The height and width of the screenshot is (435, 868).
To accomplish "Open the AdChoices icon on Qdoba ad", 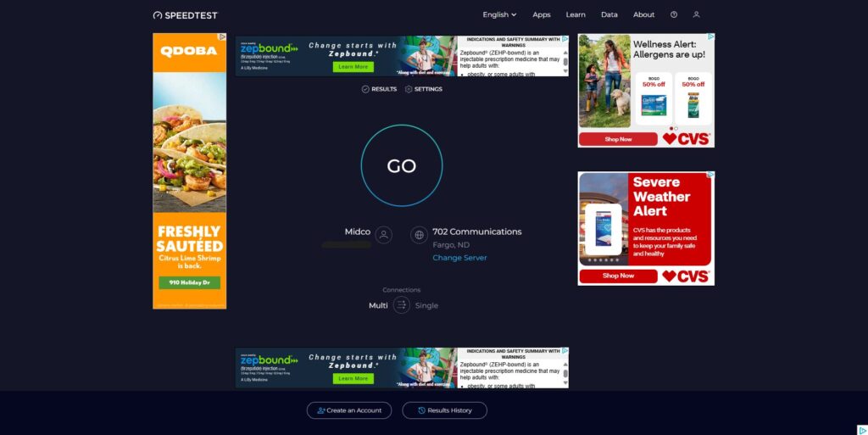I will click(222, 37).
